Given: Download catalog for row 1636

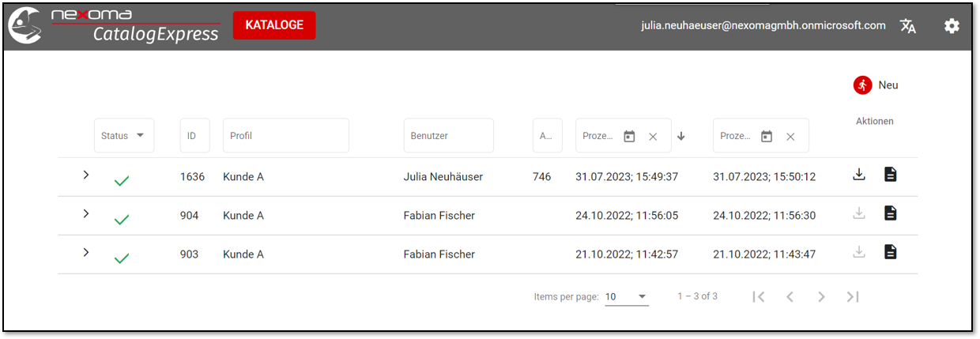Looking at the screenshot, I should (860, 175).
